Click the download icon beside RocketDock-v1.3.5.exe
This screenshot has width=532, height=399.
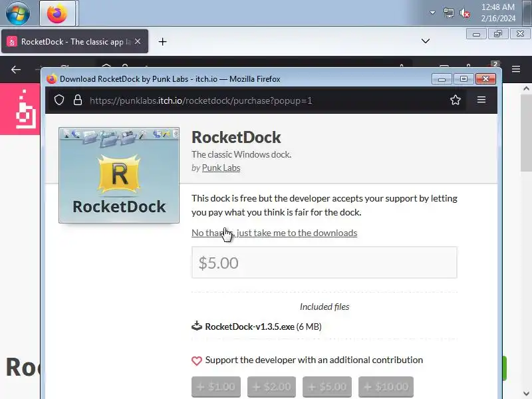pyautogui.click(x=197, y=326)
